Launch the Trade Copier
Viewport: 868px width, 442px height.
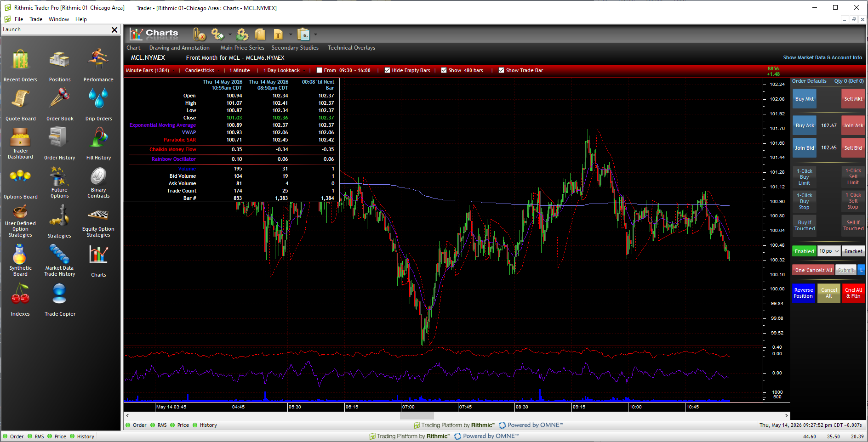(x=60, y=300)
